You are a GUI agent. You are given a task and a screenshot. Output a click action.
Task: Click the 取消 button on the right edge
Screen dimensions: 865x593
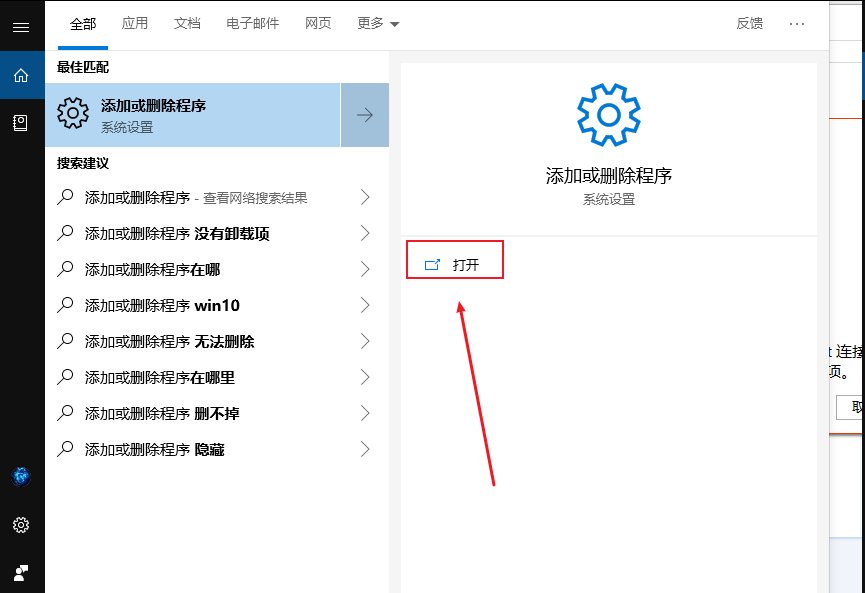tap(856, 407)
